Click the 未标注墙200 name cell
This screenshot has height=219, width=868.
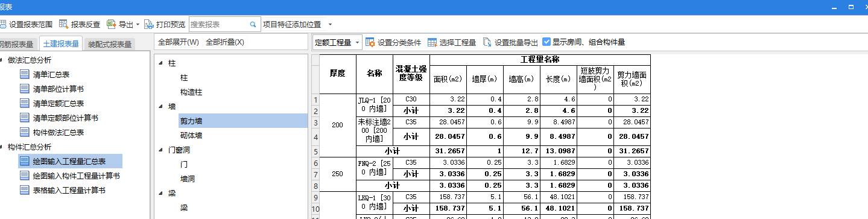click(x=374, y=131)
